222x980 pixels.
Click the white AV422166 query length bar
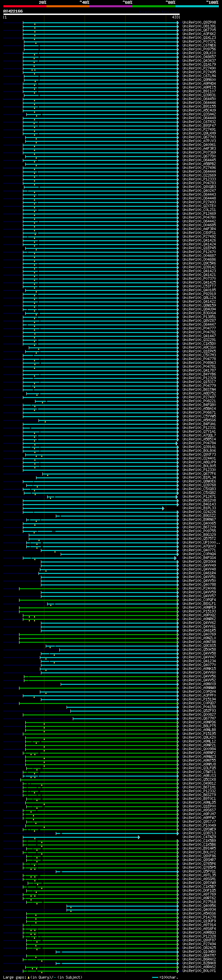pos(92,15)
